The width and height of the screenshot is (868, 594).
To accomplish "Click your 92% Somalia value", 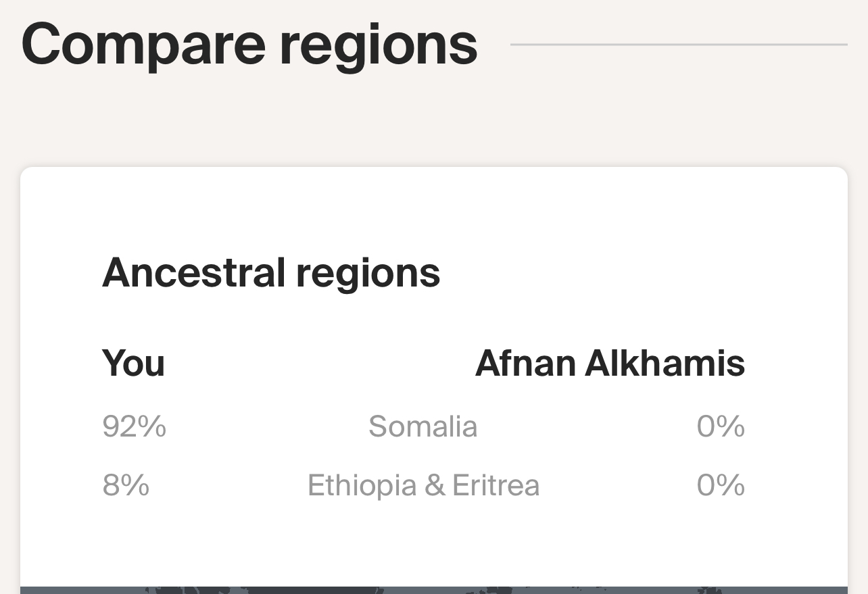I will coord(134,426).
